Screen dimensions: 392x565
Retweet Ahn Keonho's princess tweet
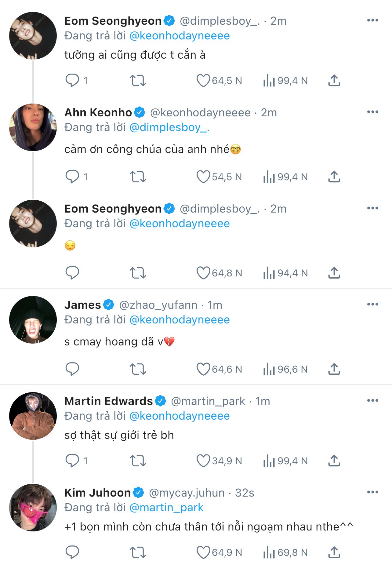(138, 177)
